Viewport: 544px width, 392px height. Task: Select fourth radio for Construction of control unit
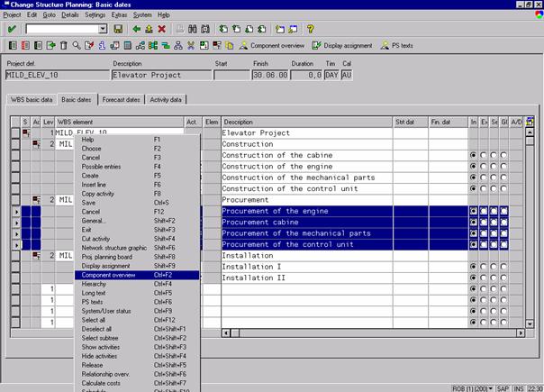[x=503, y=188]
